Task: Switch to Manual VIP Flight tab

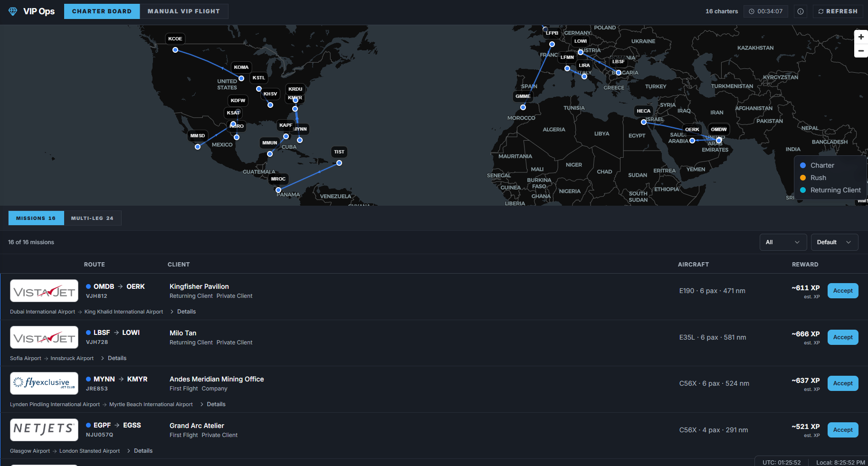Action: tap(184, 11)
